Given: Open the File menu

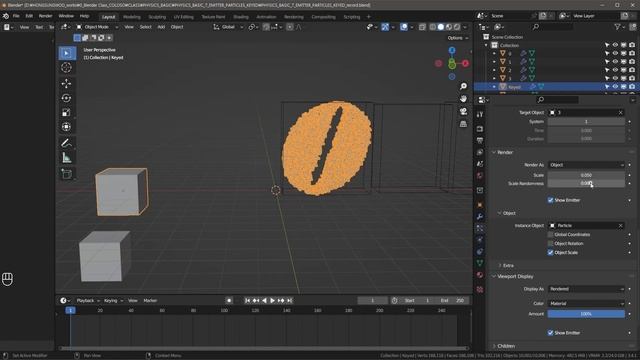Looking at the screenshot, I should 16,16.
